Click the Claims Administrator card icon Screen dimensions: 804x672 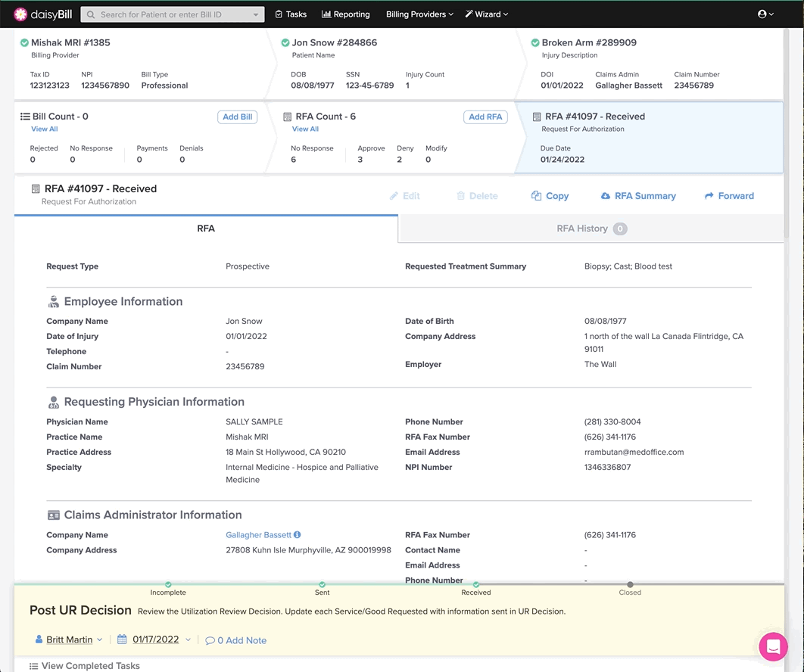pos(53,515)
